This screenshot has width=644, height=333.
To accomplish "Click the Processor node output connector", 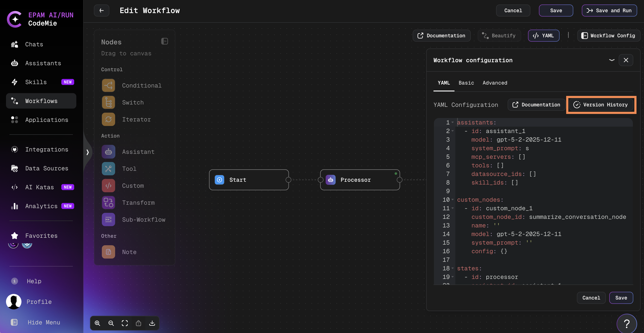I will click(400, 180).
